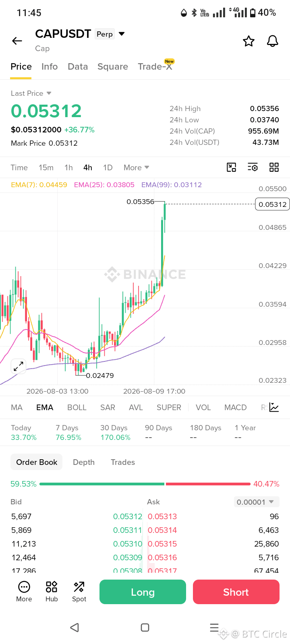The image size is (290, 644).
Task: Enable SUPER indicator
Action: coord(169,407)
